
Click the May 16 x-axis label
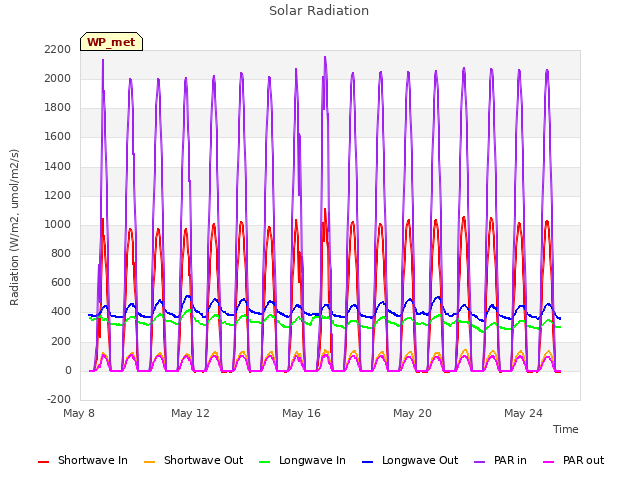[x=301, y=413]
